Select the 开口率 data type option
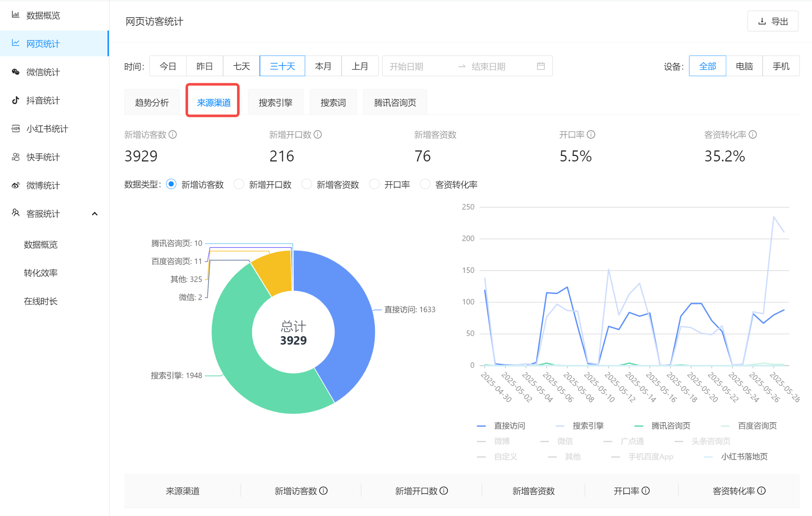Image resolution: width=812 pixels, height=516 pixels. pyautogui.click(x=374, y=184)
